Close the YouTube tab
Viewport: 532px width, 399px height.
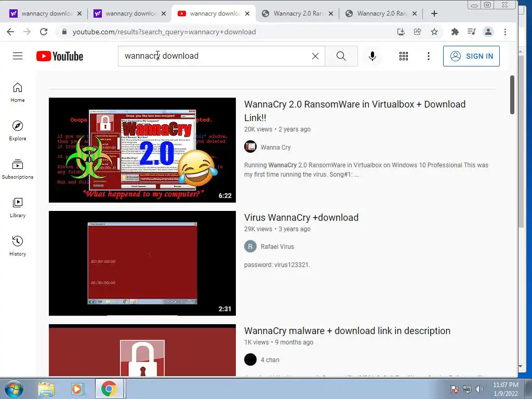pyautogui.click(x=247, y=14)
